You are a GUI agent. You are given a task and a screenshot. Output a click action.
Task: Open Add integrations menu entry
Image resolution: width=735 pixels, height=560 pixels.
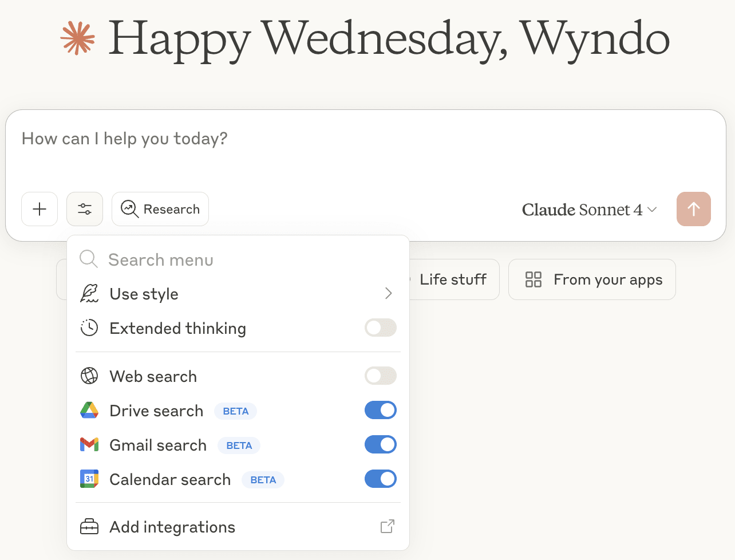(172, 527)
